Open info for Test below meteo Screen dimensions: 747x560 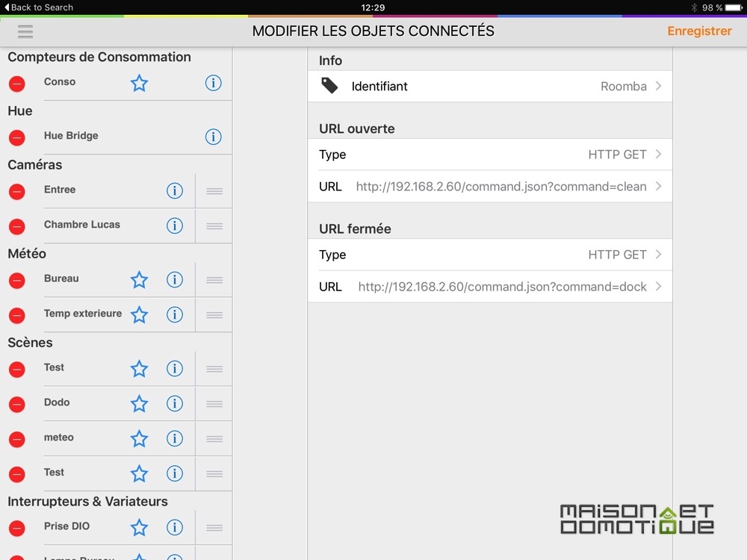(174, 473)
